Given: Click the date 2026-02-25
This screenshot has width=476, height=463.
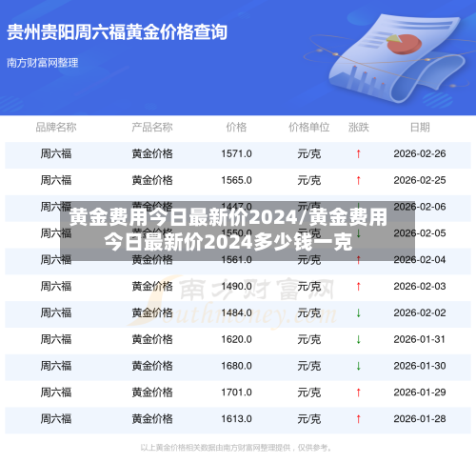Looking at the screenshot, I should coord(420,180).
